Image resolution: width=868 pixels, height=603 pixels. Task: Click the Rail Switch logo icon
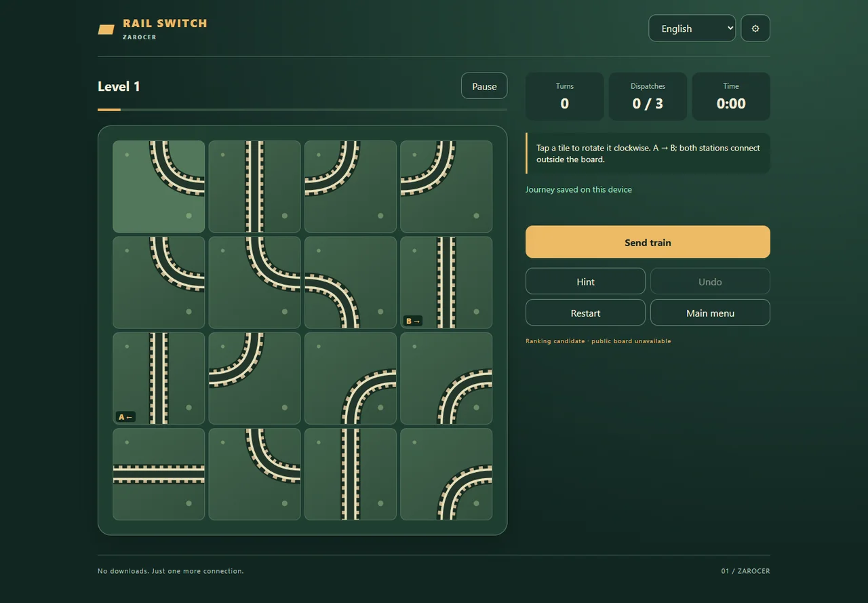tap(106, 29)
